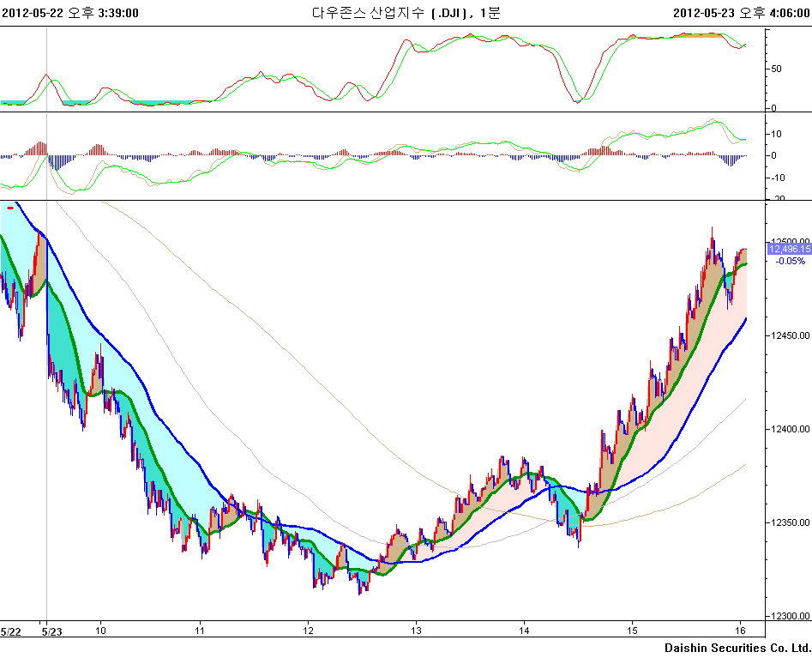The image size is (812, 658).
Task: Click the end timestamp 2012-05-23 오후 4:06:00
Action: [x=742, y=13]
